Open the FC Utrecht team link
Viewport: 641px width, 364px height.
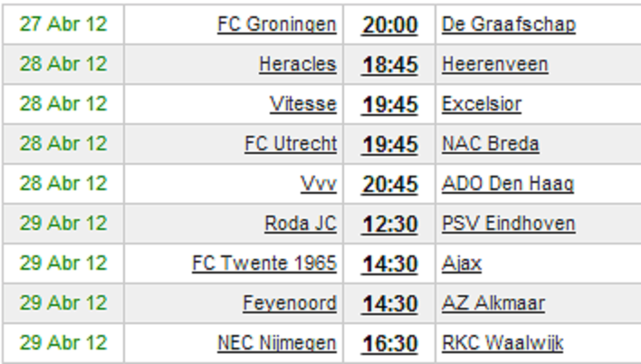pos(291,144)
